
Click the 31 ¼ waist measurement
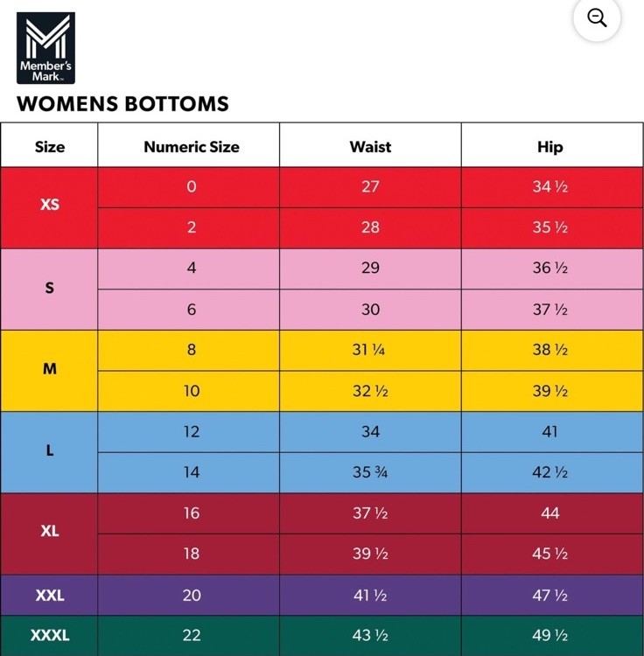(x=369, y=350)
